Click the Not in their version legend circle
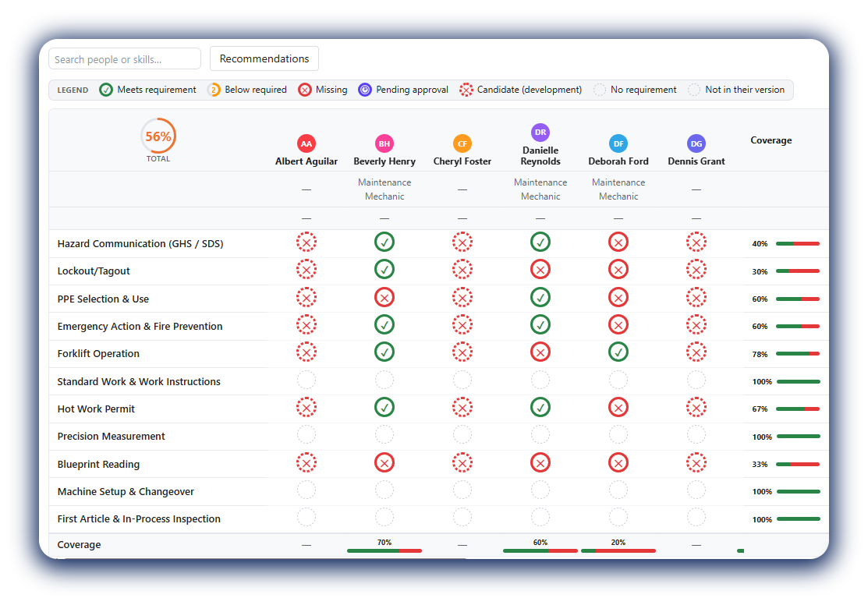 tap(694, 90)
